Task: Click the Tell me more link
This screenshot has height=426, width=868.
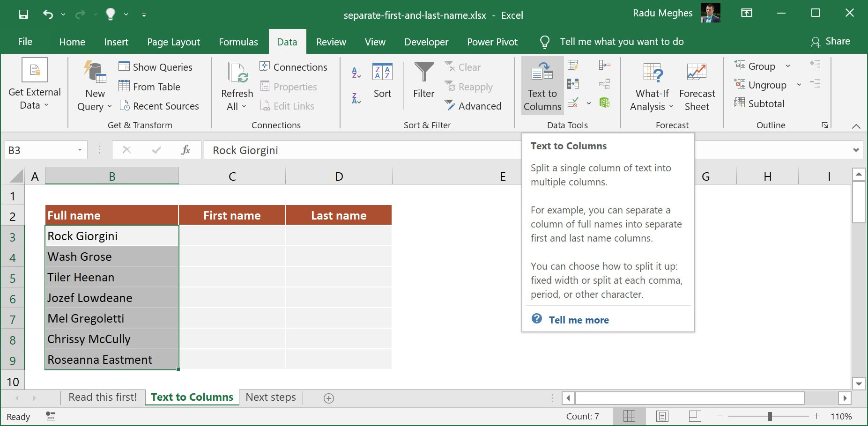Action: click(x=579, y=320)
